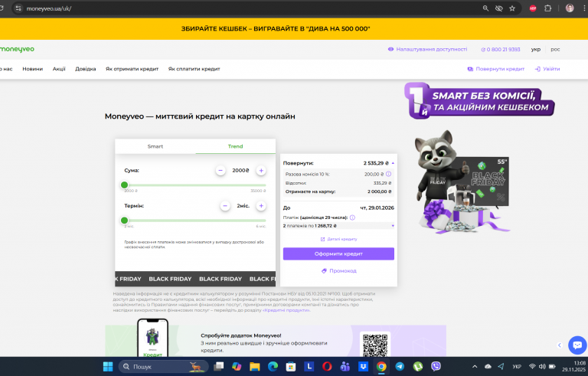Switch language to рос

point(555,49)
